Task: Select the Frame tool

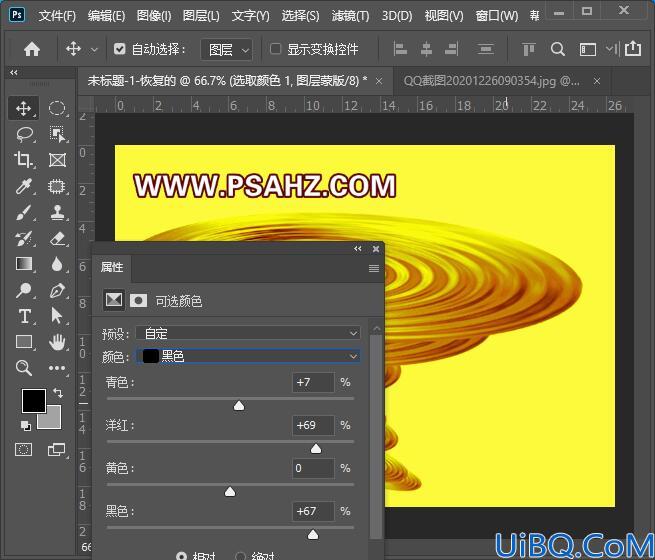Action: (x=57, y=160)
